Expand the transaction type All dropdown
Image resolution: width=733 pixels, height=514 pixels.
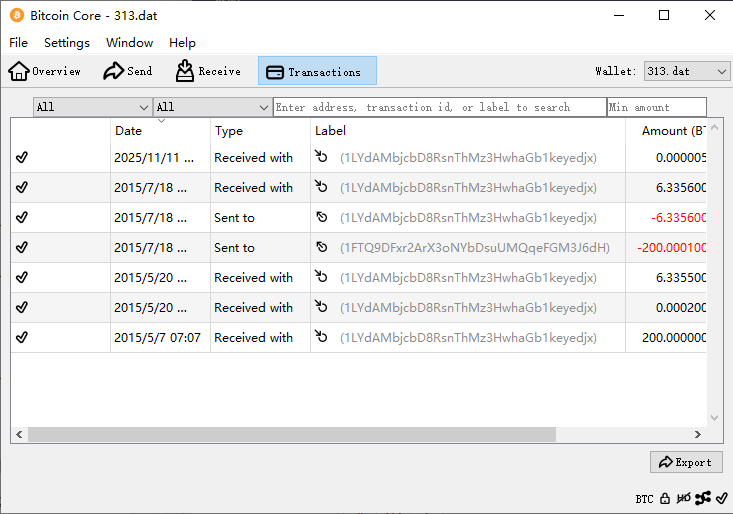tap(212, 107)
